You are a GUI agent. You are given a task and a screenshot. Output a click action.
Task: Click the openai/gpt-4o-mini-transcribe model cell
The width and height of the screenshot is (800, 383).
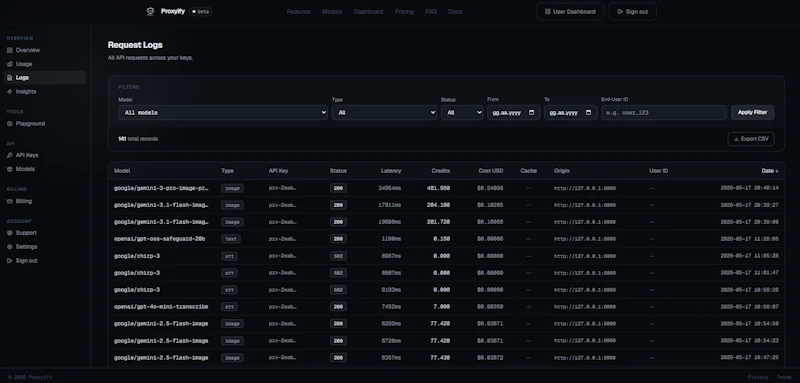pos(161,307)
